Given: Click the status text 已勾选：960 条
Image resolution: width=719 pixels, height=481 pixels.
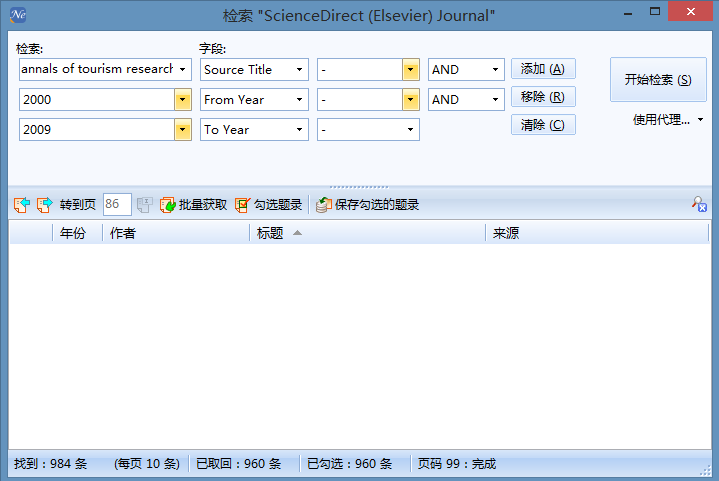Looking at the screenshot, I should pyautogui.click(x=349, y=464).
